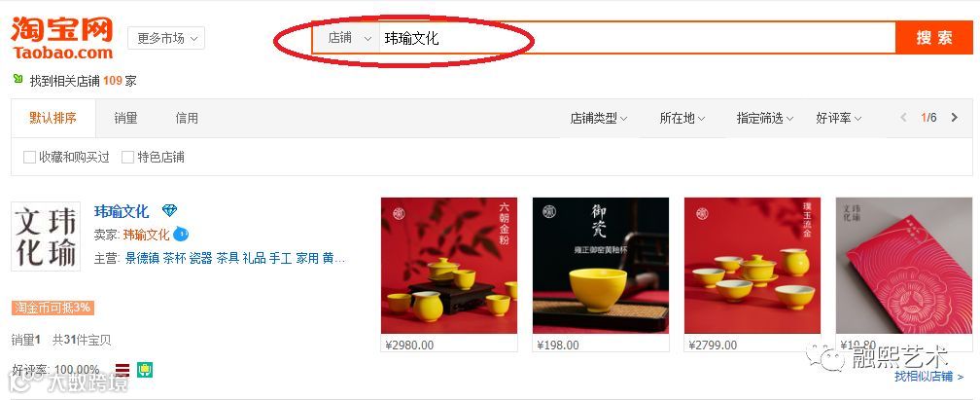Viewport: 980px width, 400px height.
Task: Click the 玮瑜文化 shop logo image
Action: pyautogui.click(x=46, y=236)
